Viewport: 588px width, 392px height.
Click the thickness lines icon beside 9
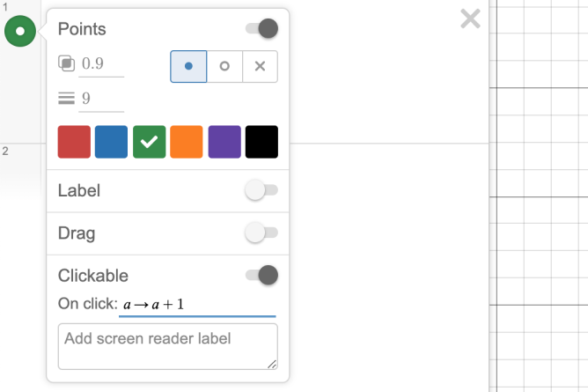66,99
